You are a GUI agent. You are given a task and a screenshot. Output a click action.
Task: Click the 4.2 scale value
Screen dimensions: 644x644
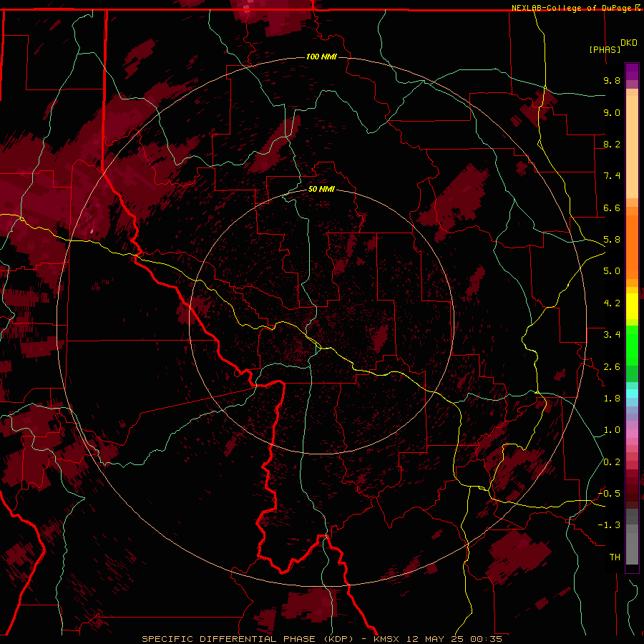point(612,303)
